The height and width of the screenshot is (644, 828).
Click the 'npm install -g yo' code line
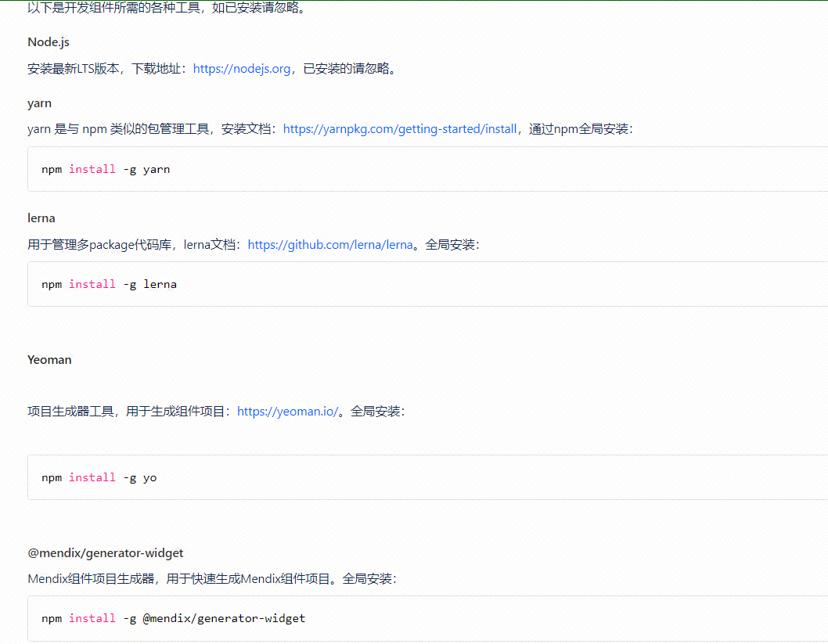pos(99,478)
